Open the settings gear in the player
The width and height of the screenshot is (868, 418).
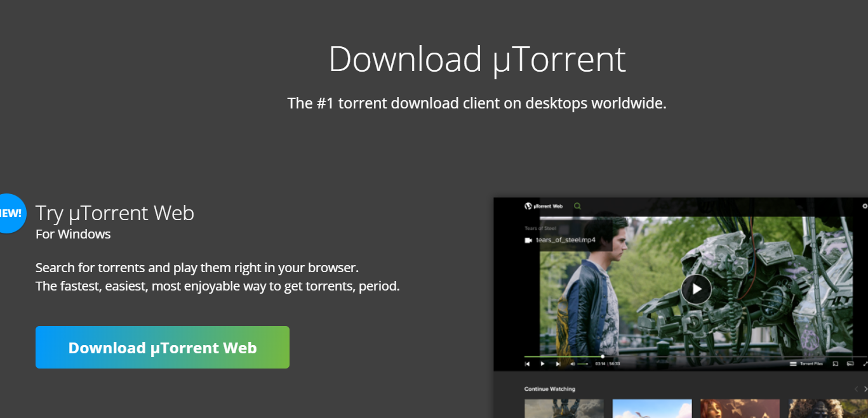tap(865, 206)
